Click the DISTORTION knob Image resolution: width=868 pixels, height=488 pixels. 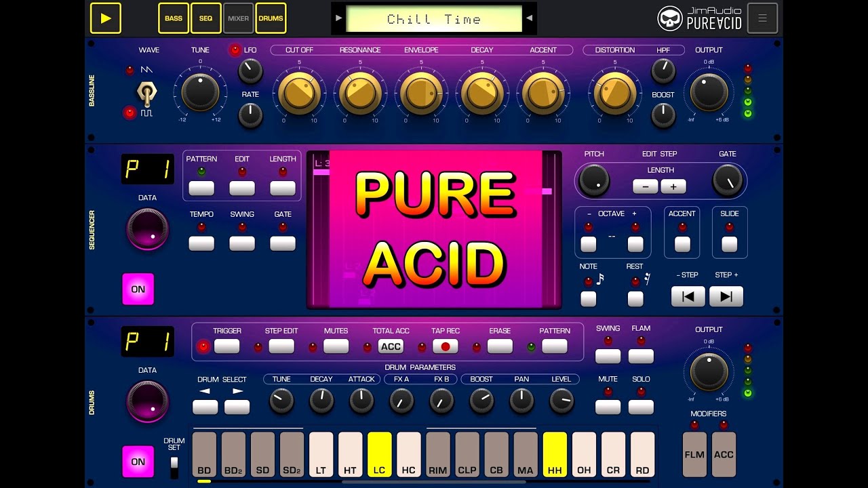click(x=615, y=93)
